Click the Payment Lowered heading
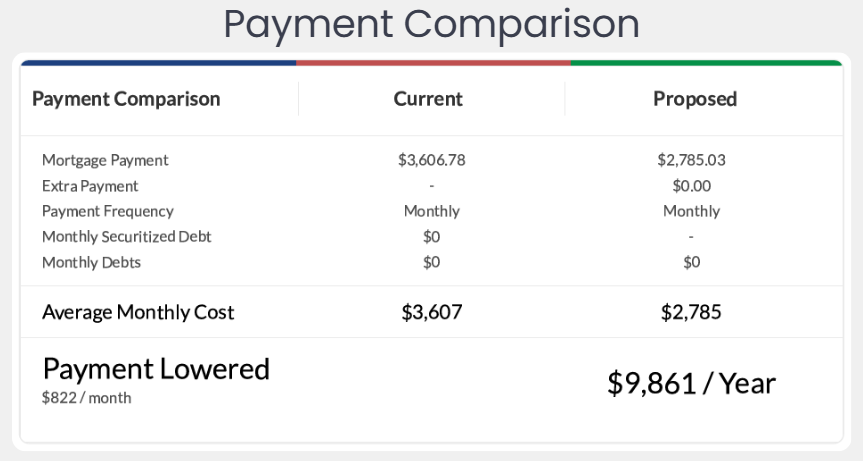This screenshot has width=863, height=461. (x=156, y=369)
